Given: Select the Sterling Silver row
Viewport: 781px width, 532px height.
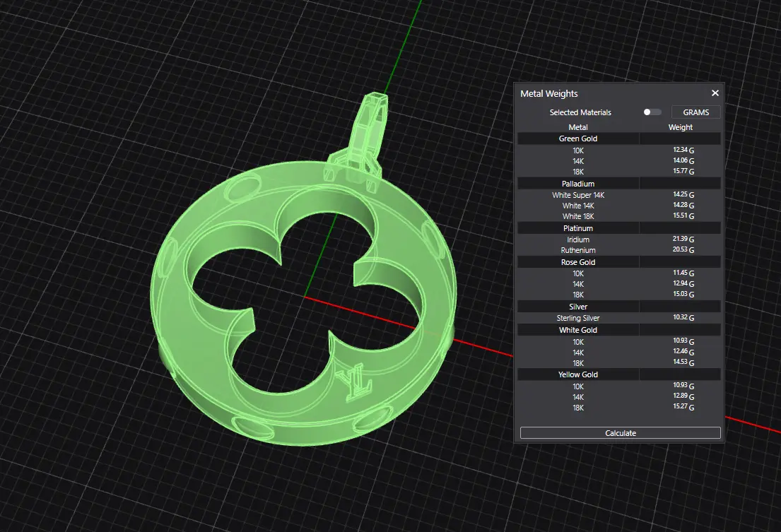Looking at the screenshot, I should [x=619, y=317].
